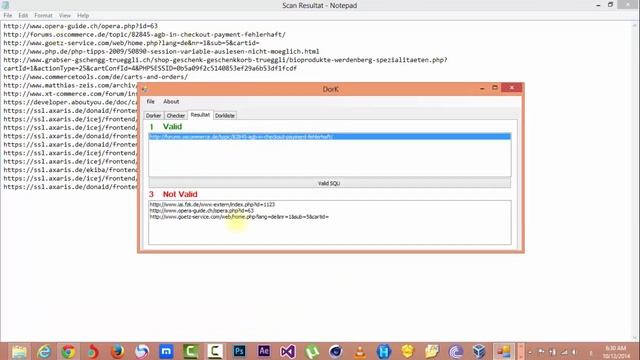Viewport: 640px width, 360px height.
Task: Launch Adobe After Effects from the taskbar
Action: (264, 351)
